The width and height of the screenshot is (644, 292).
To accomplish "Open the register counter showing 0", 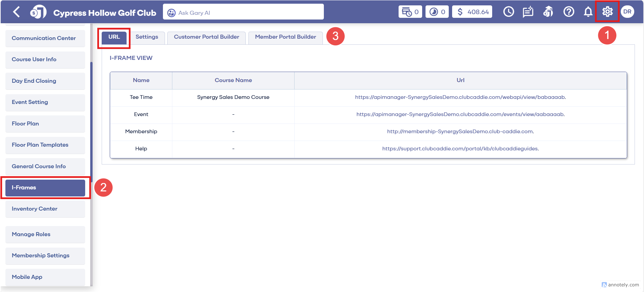I will click(x=410, y=12).
